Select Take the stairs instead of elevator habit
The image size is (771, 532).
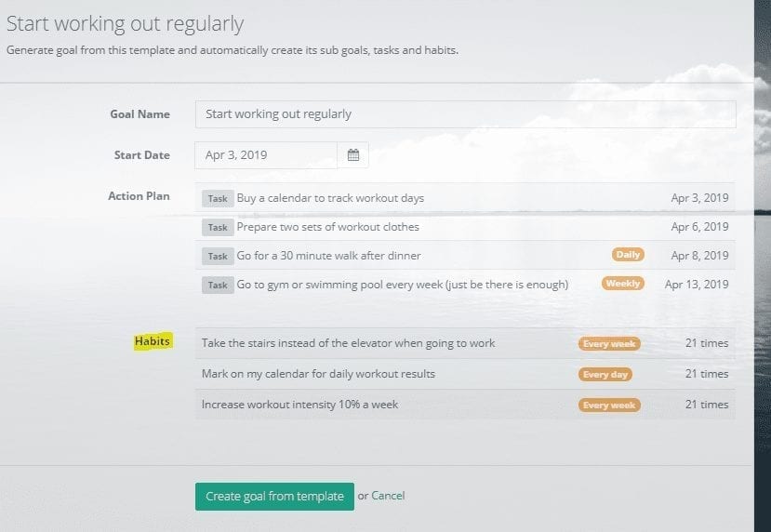[348, 343]
